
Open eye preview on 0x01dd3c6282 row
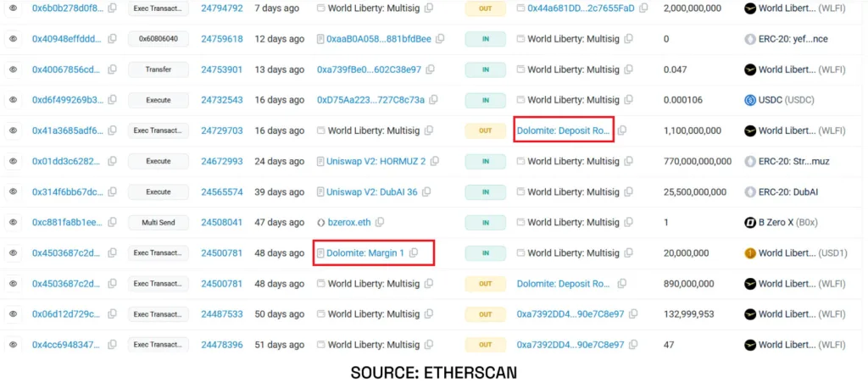13,162
